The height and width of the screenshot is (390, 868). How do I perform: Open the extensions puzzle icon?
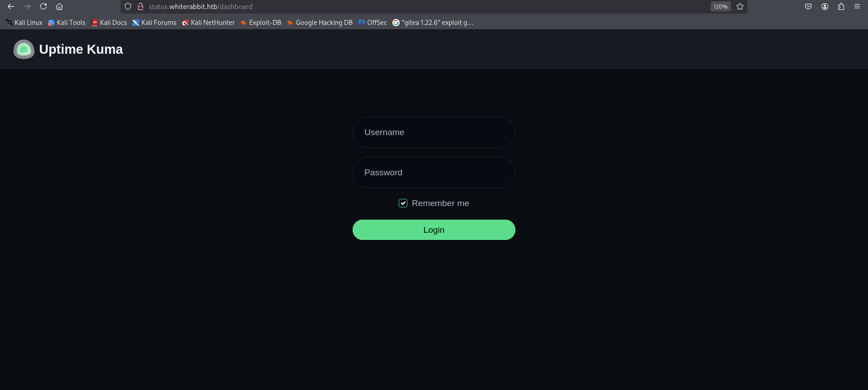[841, 6]
